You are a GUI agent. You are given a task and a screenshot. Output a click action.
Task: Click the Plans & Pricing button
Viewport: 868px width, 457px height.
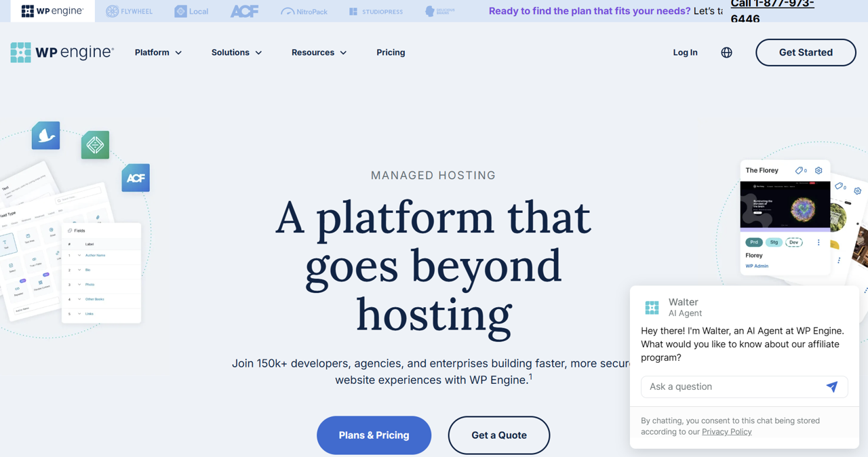374,435
